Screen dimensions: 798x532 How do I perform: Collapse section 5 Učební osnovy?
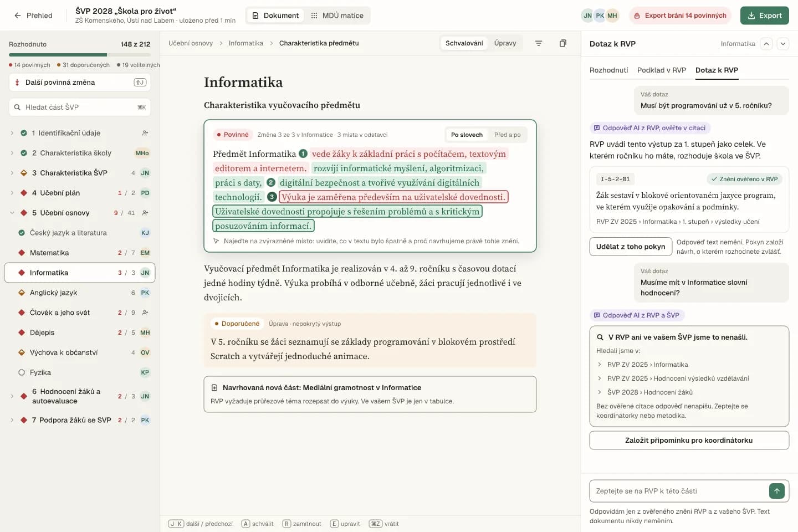click(12, 213)
